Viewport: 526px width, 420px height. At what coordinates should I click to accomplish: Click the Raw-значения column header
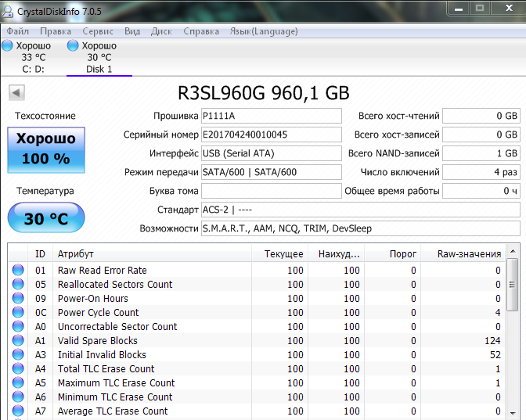(463, 253)
